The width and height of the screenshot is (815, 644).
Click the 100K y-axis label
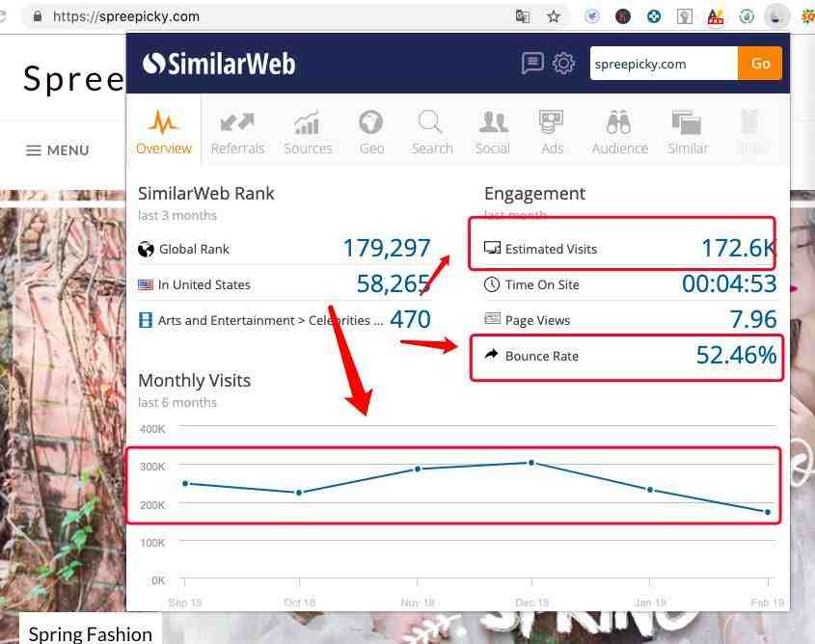coord(152,543)
